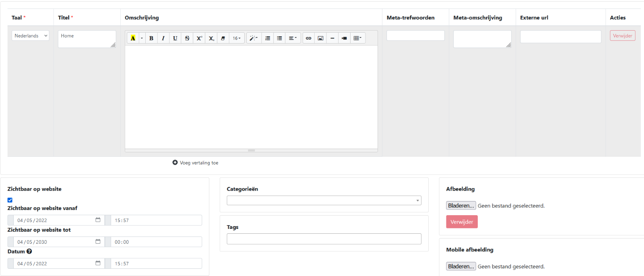Expand the Categorieën select box
The height and width of the screenshot is (276, 644).
coord(324,200)
